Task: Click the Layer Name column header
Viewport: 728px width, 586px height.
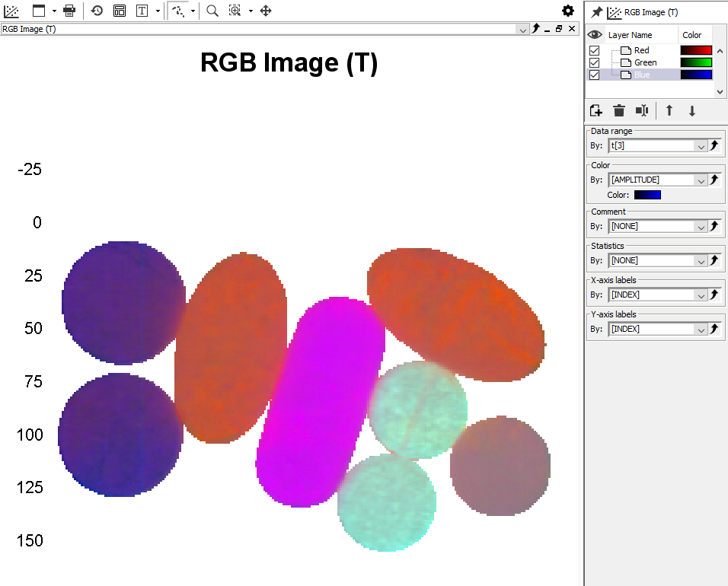Action: (x=630, y=35)
